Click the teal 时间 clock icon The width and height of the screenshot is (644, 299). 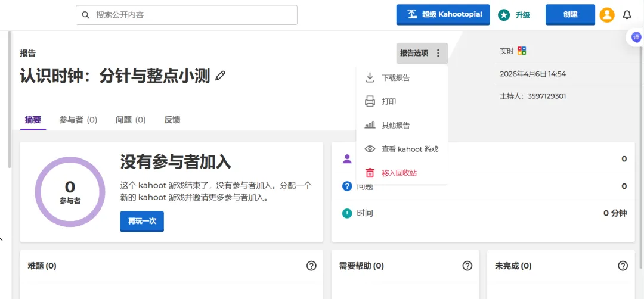(347, 213)
